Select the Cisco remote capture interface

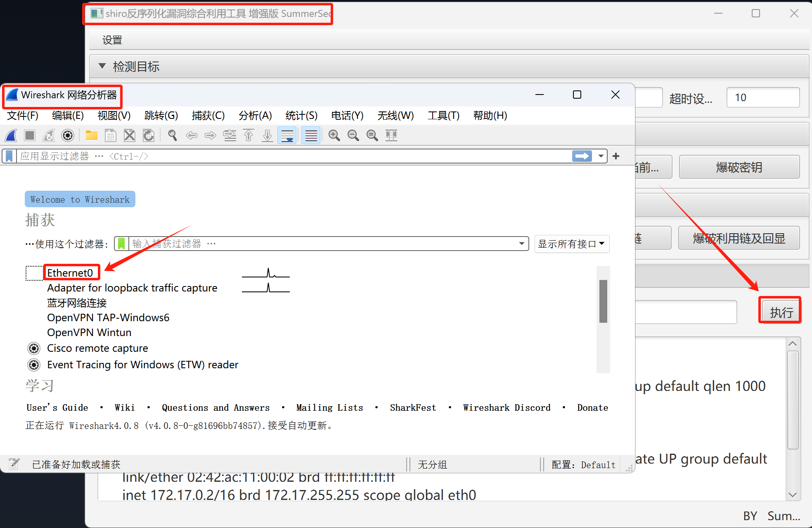click(97, 348)
